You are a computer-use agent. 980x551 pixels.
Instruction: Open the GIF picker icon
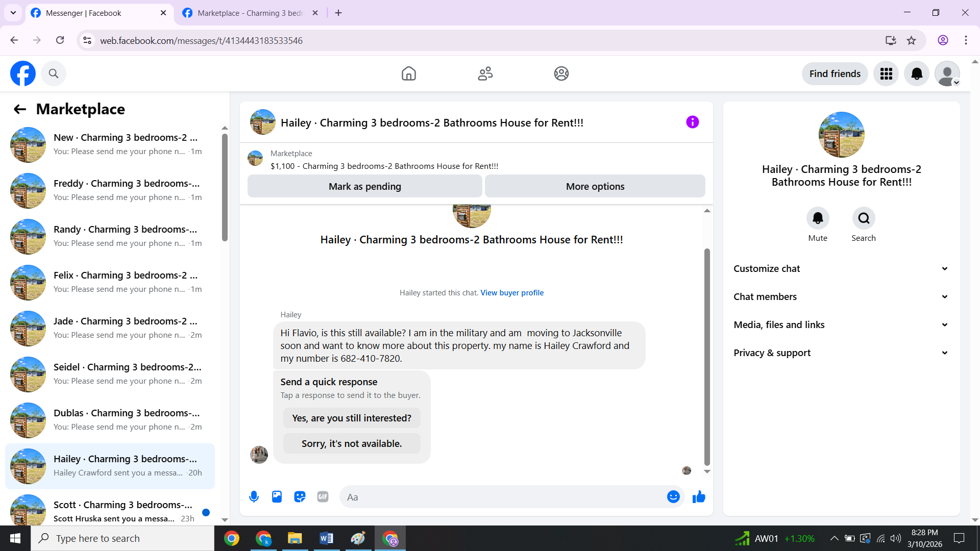tap(323, 497)
